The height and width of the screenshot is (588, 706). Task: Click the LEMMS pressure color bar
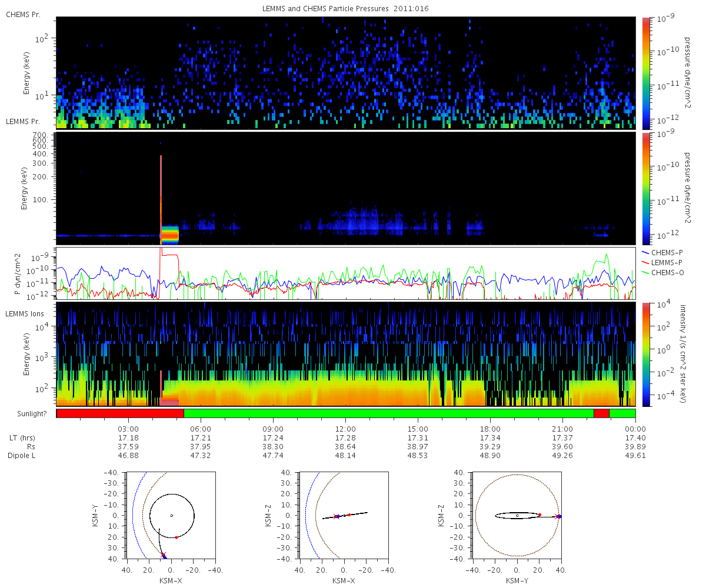645,189
